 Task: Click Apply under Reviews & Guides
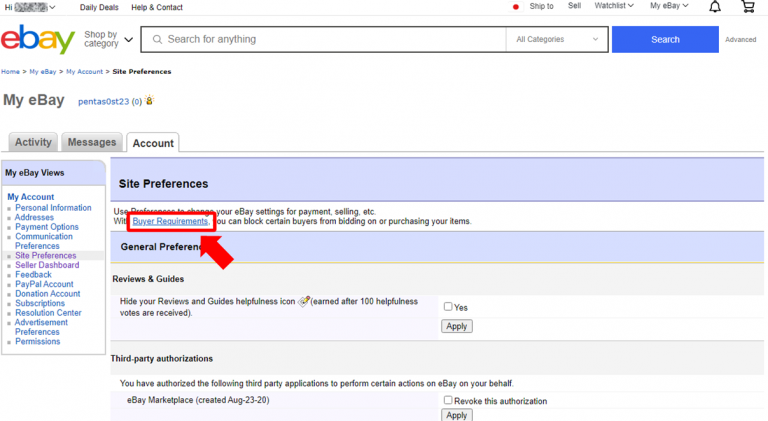(x=456, y=326)
